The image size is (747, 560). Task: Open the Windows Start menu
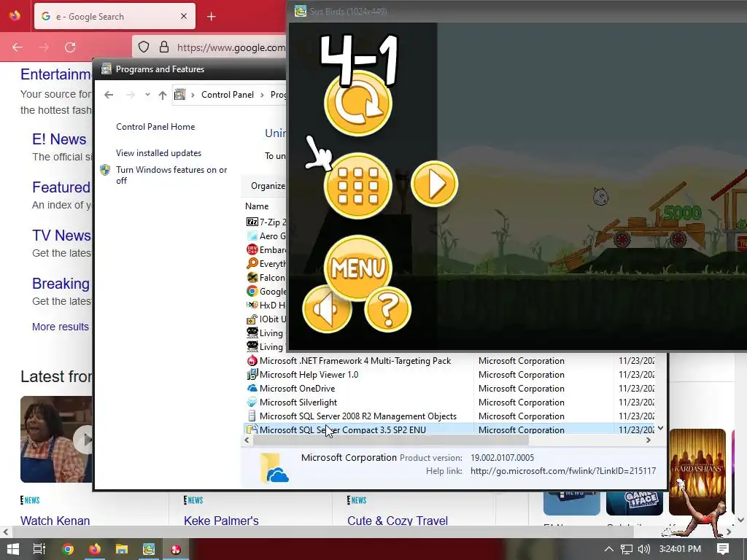click(x=13, y=549)
